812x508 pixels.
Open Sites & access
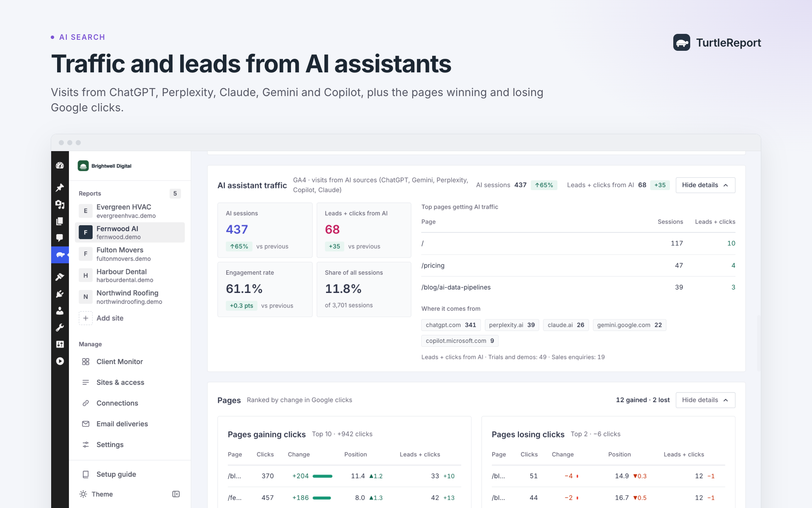(x=130, y=382)
